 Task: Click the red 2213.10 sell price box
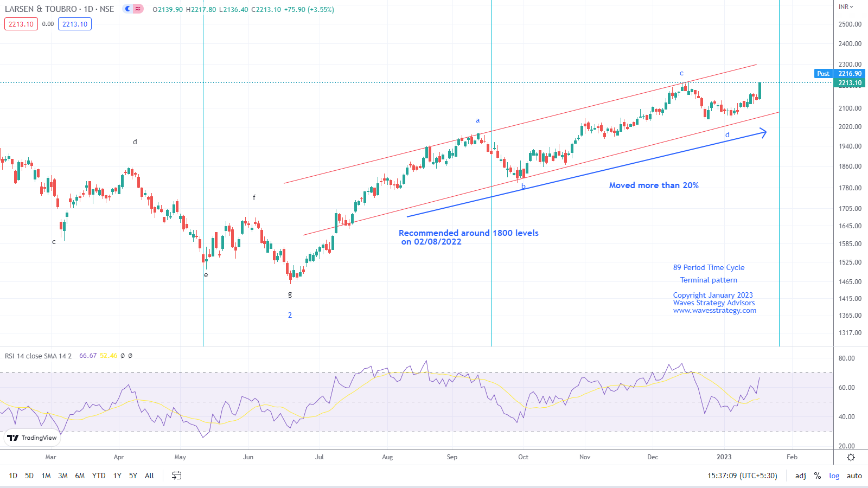coord(21,24)
